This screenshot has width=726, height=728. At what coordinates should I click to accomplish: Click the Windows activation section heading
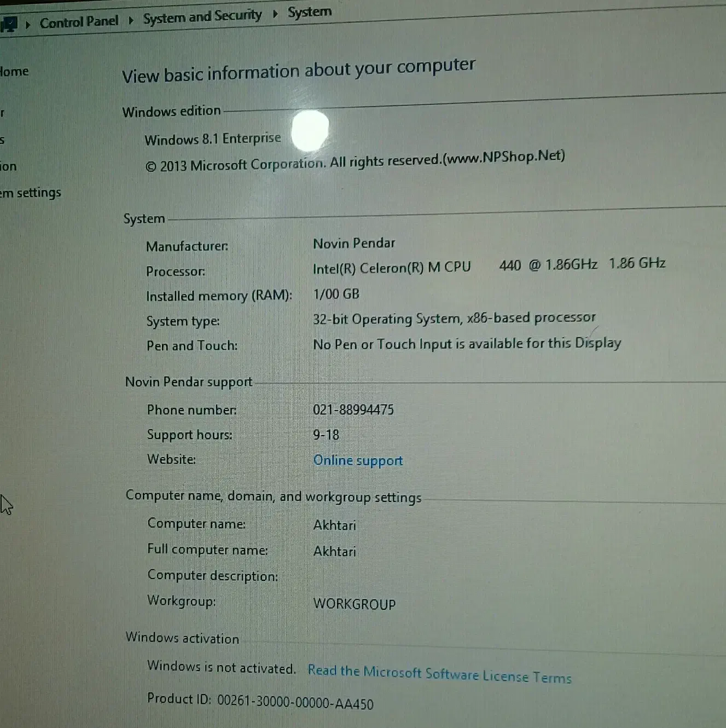[182, 638]
